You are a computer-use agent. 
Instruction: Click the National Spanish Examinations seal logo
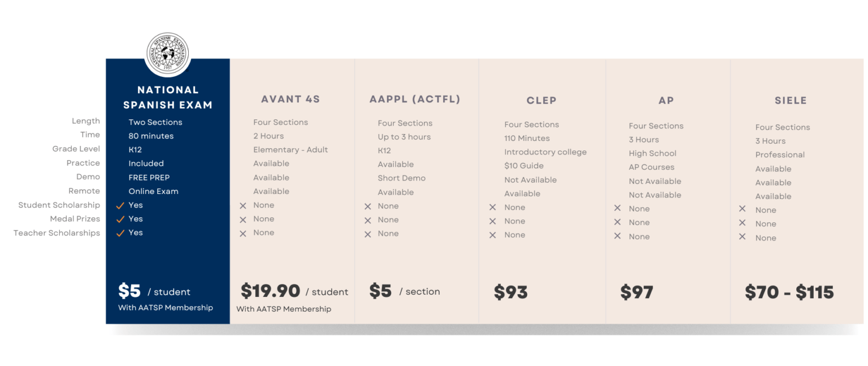pos(168,54)
